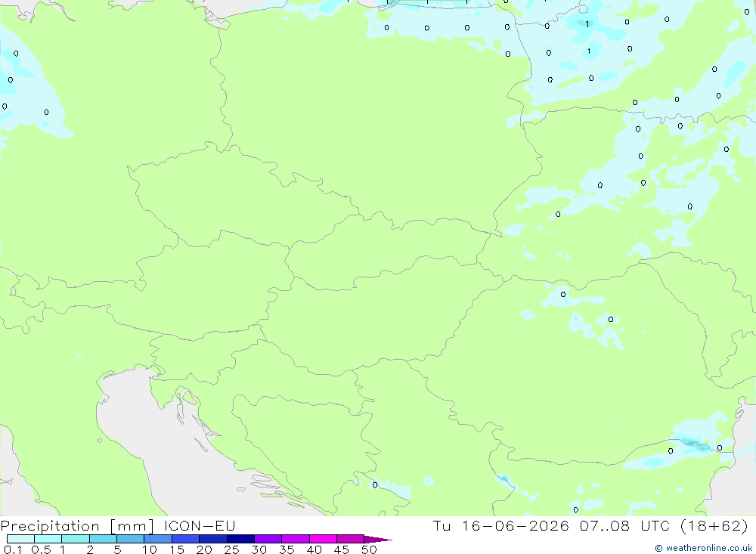Select the "10" legend scale value
The height and width of the screenshot is (554, 756).
(x=150, y=549)
